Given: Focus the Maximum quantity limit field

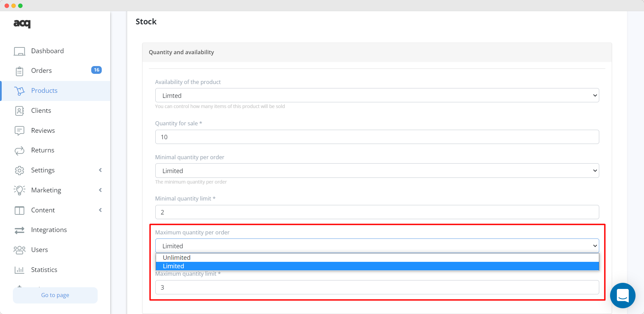Looking at the screenshot, I should tap(377, 287).
